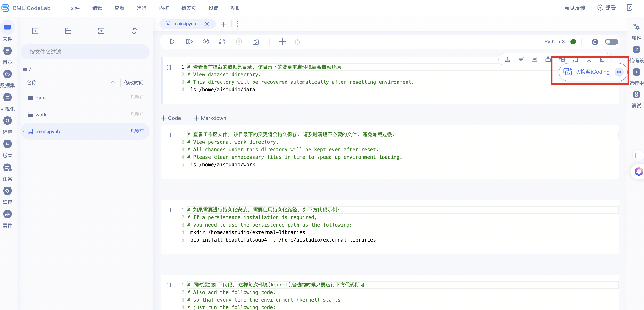Open the work folder in the file list
Viewport: 644px width, 310px height.
41,115
